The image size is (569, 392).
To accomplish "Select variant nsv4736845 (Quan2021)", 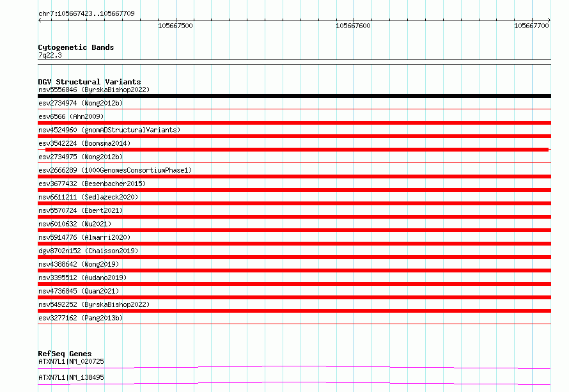I will point(79,291).
